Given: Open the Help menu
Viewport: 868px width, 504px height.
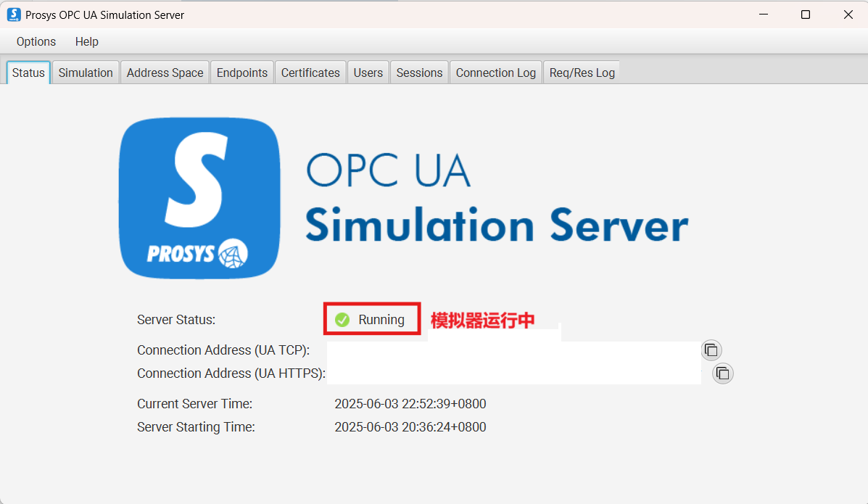Looking at the screenshot, I should 87,41.
